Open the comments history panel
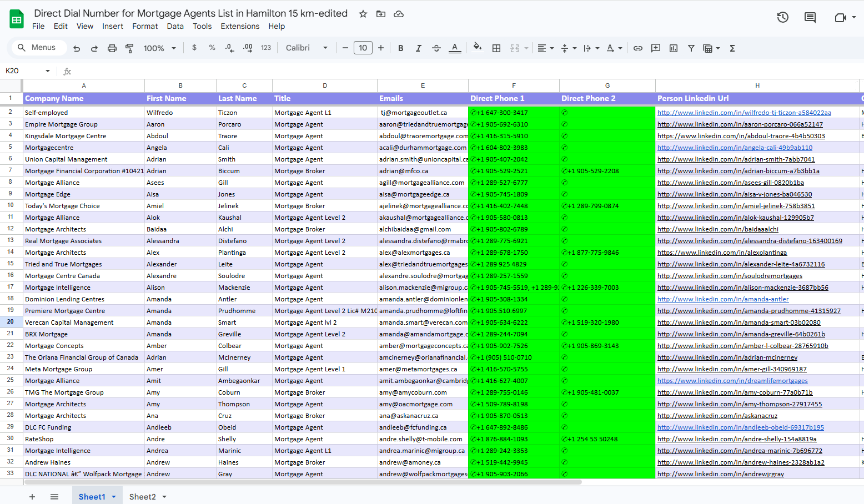This screenshot has height=504, width=864. pyautogui.click(x=810, y=17)
